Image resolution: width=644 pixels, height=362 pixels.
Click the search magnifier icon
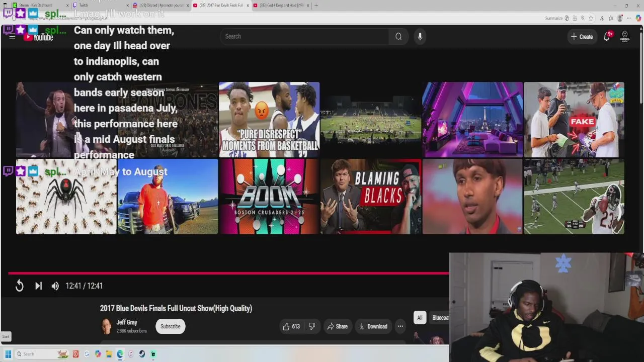click(398, 36)
